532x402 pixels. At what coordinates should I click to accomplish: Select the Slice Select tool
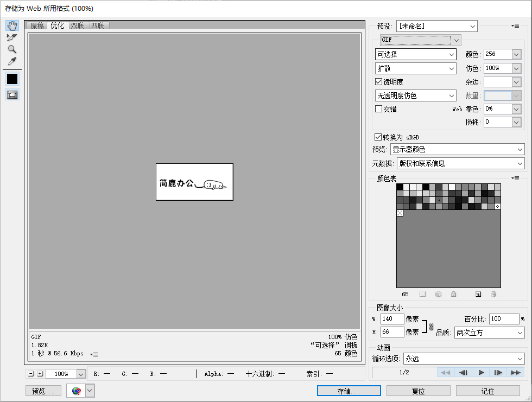click(x=12, y=37)
